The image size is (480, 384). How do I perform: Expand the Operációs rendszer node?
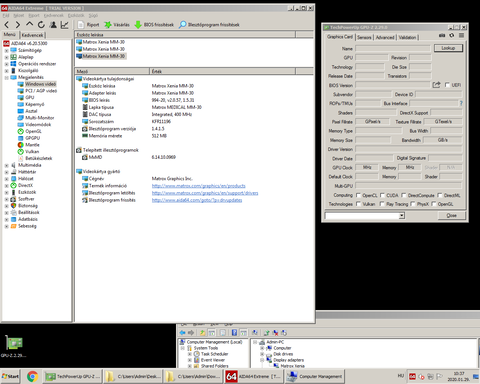pyautogui.click(x=6, y=64)
